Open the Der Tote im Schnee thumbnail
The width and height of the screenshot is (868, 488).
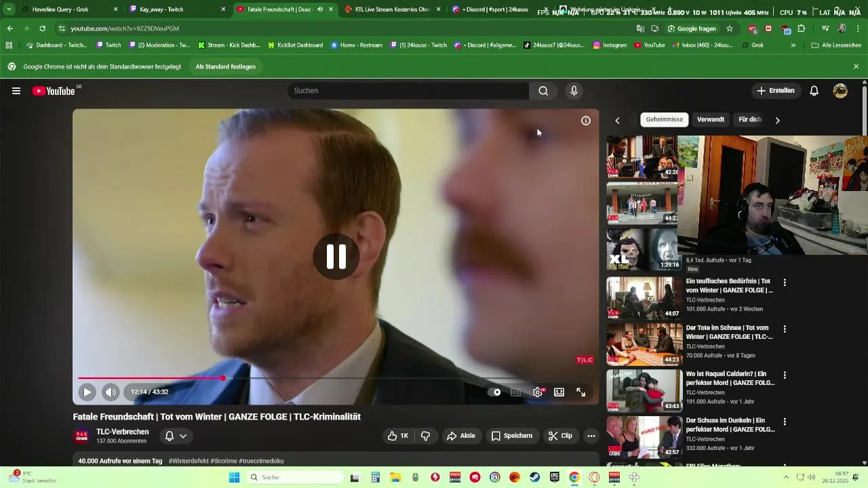[x=644, y=344]
